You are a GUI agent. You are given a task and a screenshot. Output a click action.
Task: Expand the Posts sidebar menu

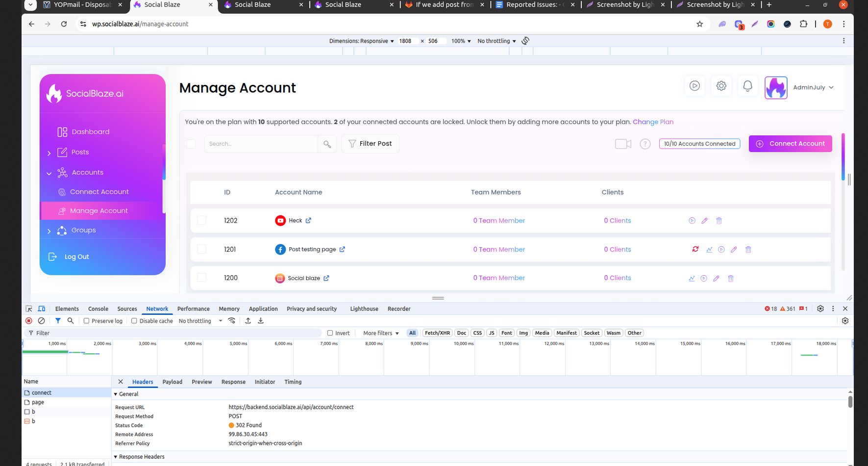point(49,153)
